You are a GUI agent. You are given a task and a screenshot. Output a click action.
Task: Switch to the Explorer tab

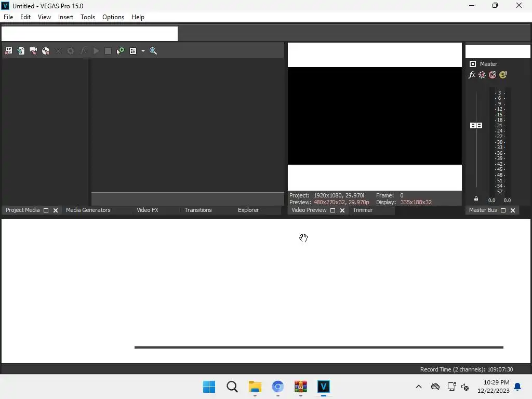248,210
